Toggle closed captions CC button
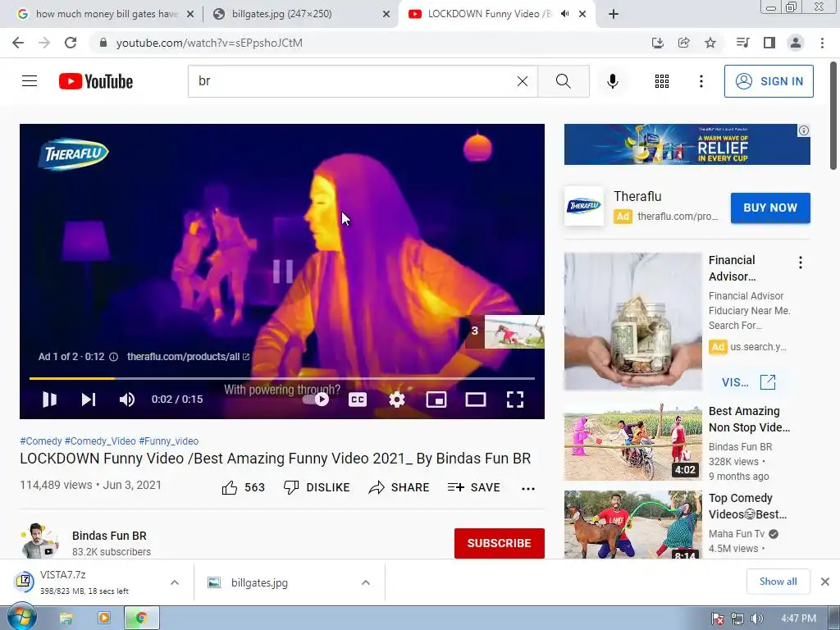This screenshot has height=630, width=840. [x=358, y=399]
